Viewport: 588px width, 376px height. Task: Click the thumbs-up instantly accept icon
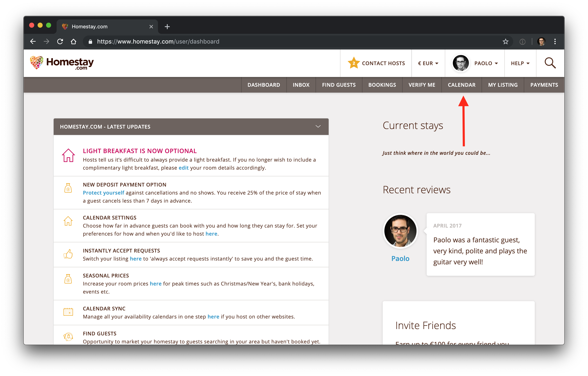pos(68,255)
